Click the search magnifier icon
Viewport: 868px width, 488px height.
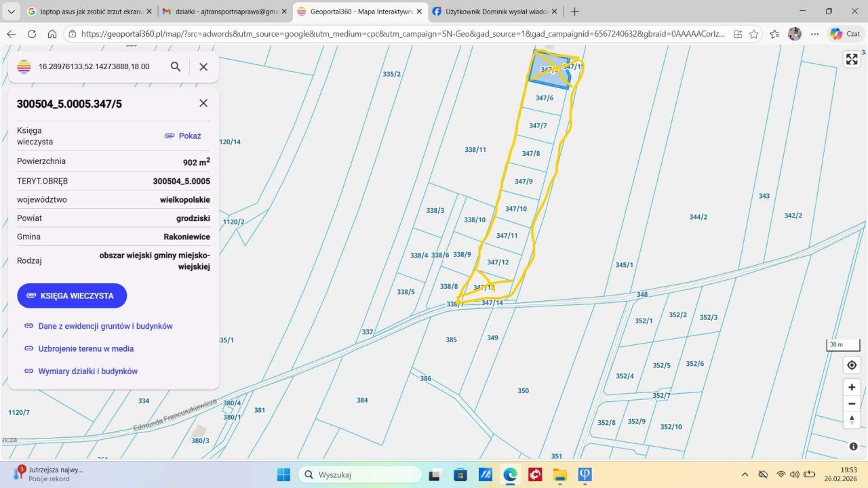pyautogui.click(x=176, y=66)
